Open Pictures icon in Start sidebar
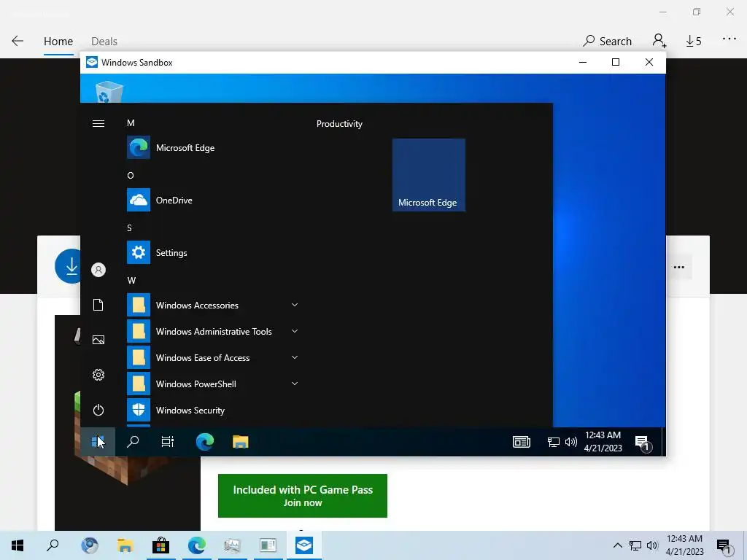747x560 pixels. tap(98, 340)
